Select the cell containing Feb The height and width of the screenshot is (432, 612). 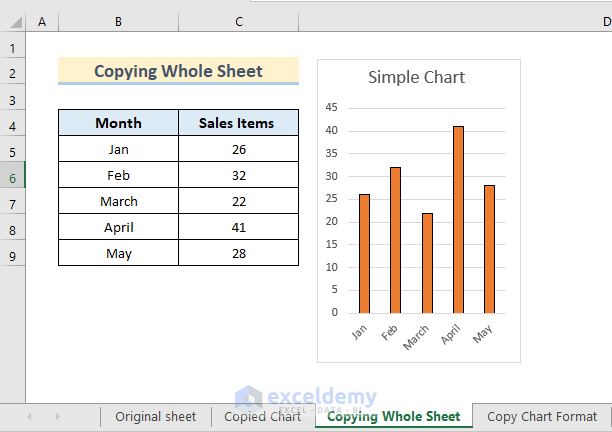click(x=118, y=175)
